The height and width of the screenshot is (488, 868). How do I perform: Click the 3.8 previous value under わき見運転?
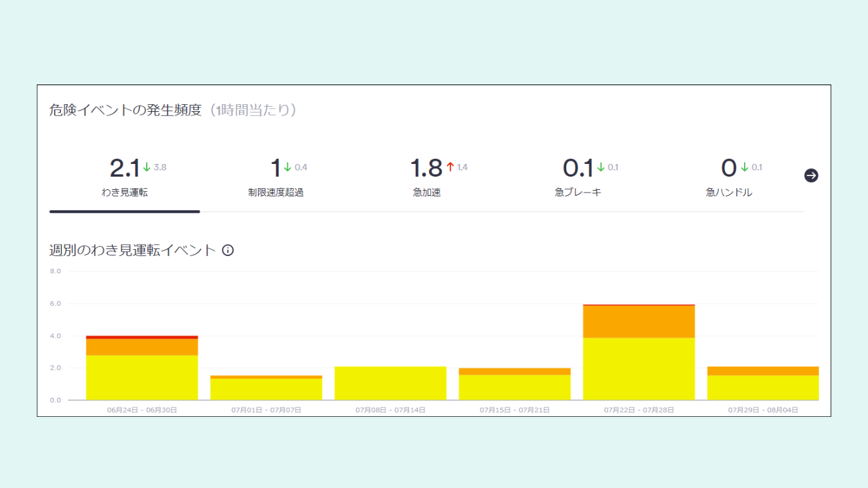click(x=160, y=168)
